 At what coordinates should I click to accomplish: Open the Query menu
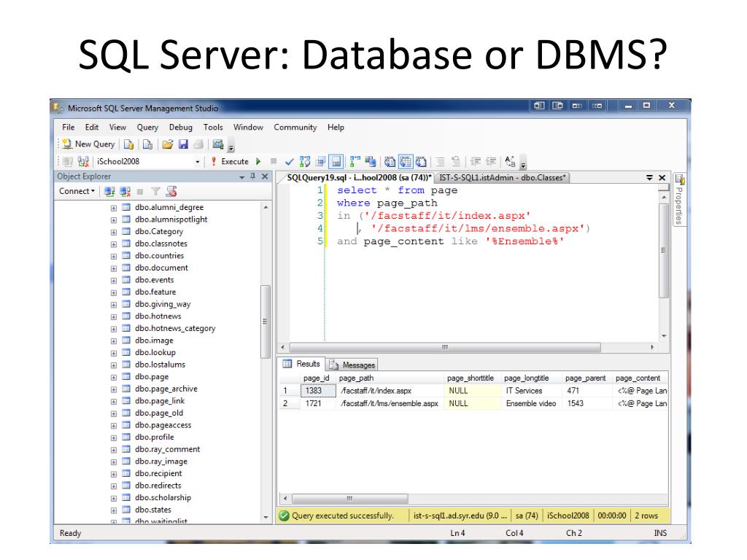pyautogui.click(x=147, y=127)
